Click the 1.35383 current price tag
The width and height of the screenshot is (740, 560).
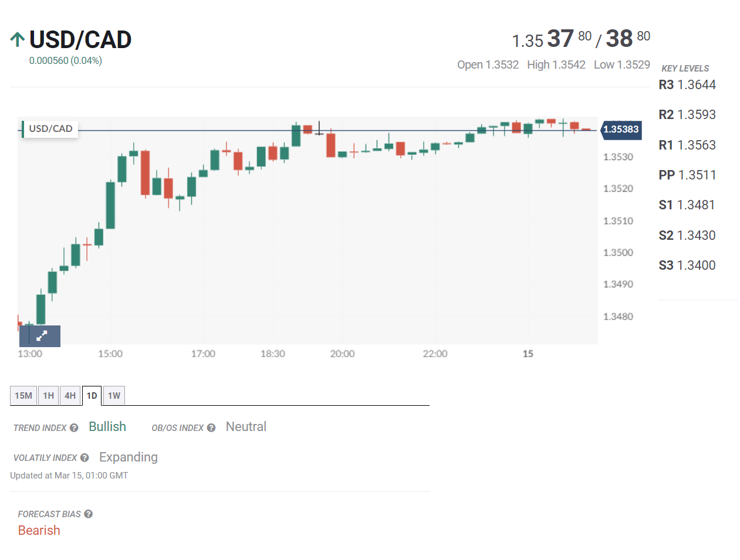621,130
